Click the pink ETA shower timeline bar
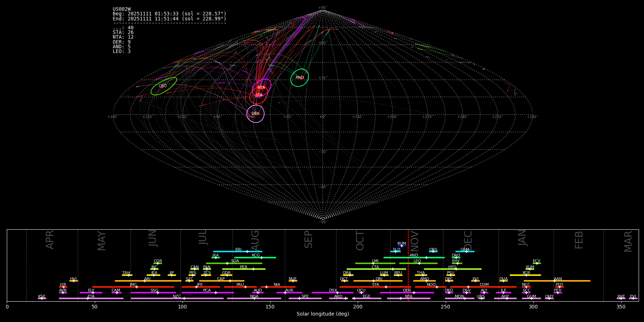The image size is (644, 322). point(91,298)
